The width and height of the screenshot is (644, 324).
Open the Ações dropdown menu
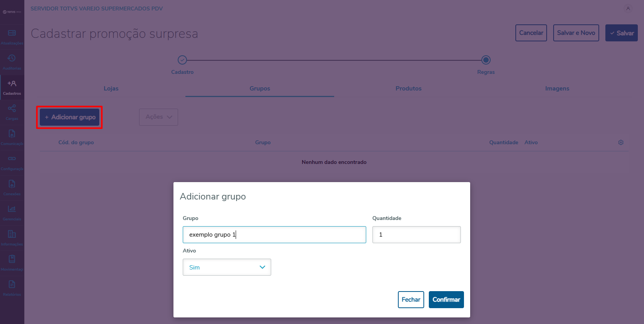pyautogui.click(x=158, y=117)
